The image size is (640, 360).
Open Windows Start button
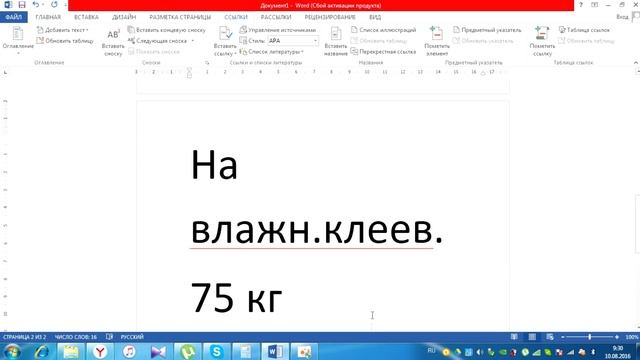pos(12,351)
